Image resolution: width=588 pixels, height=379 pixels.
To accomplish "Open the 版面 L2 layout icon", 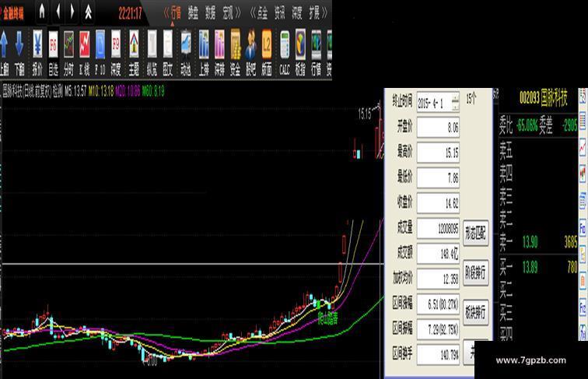I will point(267,44).
